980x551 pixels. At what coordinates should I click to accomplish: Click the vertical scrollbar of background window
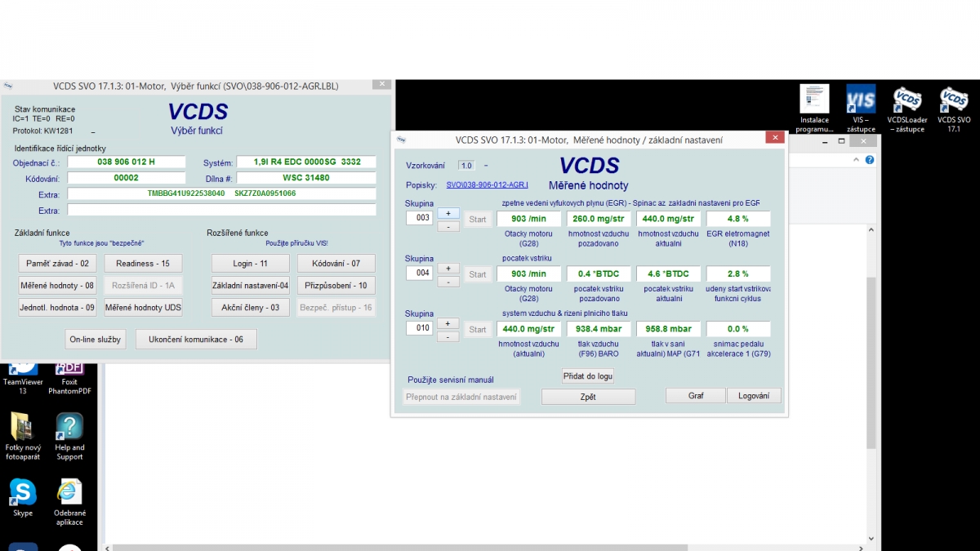[871, 359]
